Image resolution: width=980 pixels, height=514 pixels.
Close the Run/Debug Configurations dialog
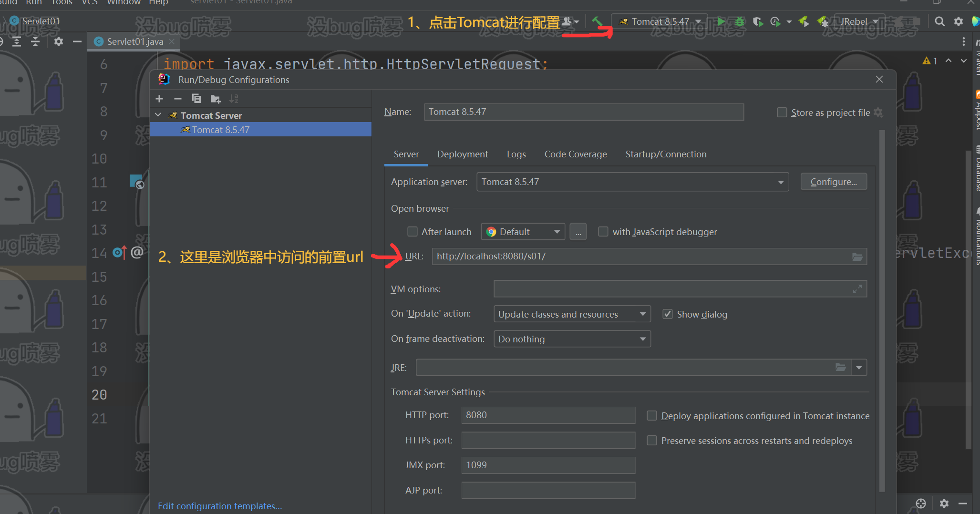click(x=879, y=79)
